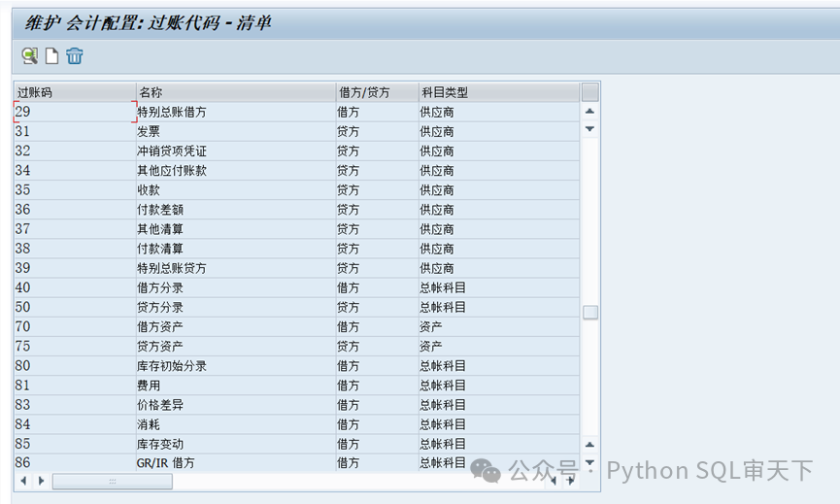Screen dimensions: 840x504
Task: Click the horizontal scrollbar thumb
Action: [x=112, y=481]
